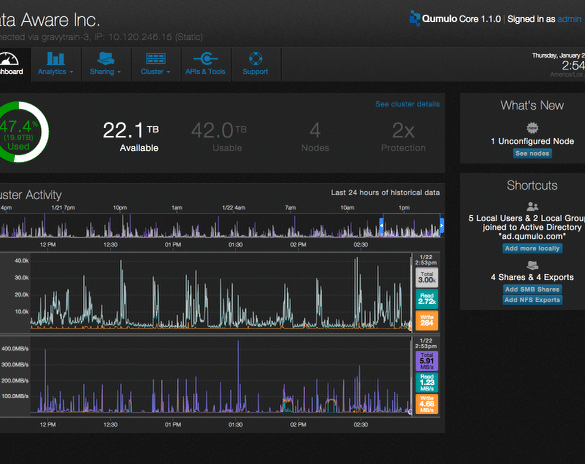Click the Qumulo Core logo icon
The height and width of the screenshot is (464, 585).
pos(414,18)
